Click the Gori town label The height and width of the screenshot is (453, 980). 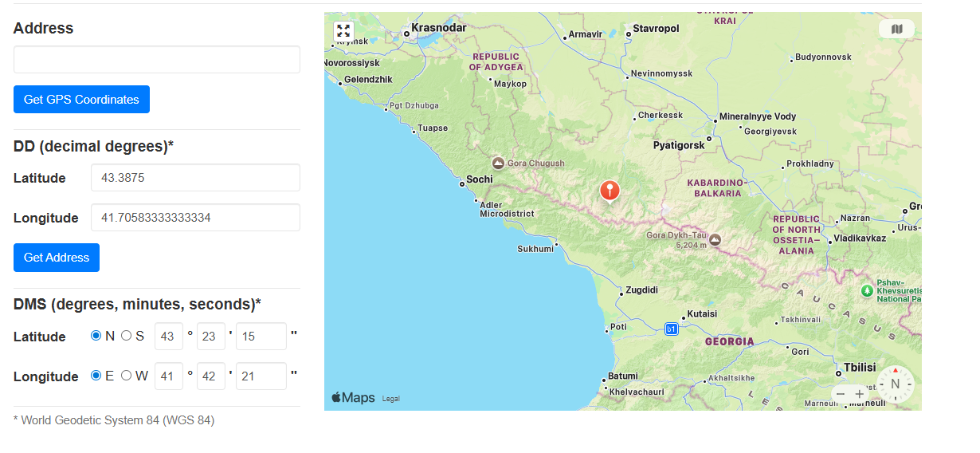point(800,351)
